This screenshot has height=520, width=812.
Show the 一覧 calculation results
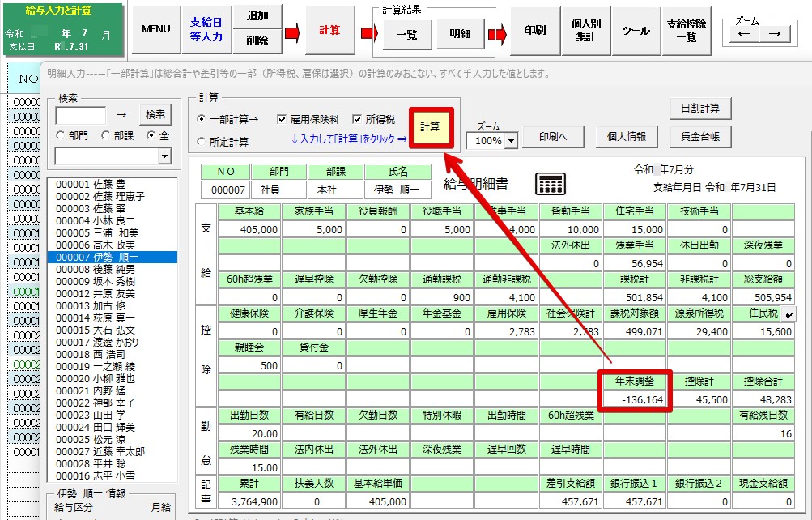pyautogui.click(x=407, y=33)
